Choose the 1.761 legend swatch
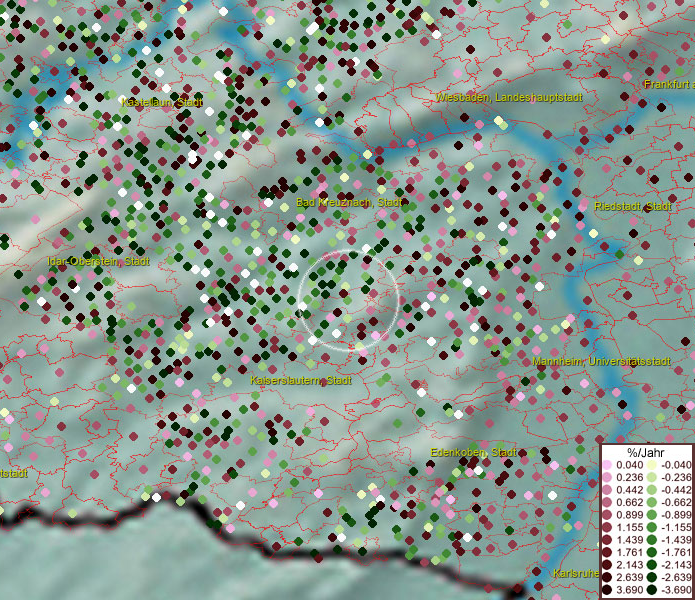The height and width of the screenshot is (600, 695). pos(607,553)
